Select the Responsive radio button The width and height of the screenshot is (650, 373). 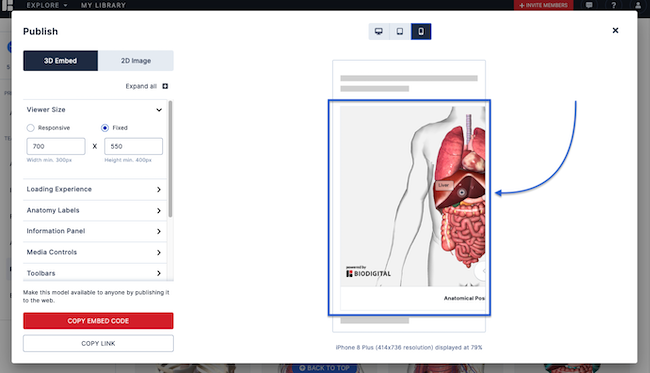[31, 128]
